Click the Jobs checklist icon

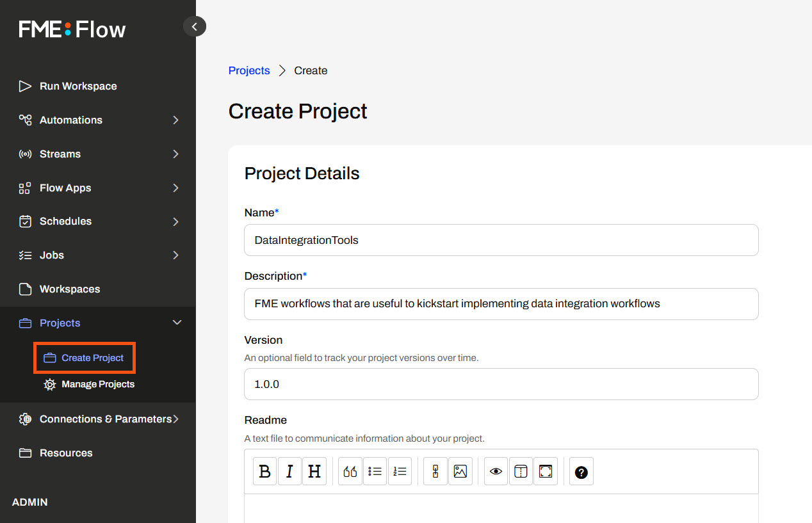coord(25,255)
